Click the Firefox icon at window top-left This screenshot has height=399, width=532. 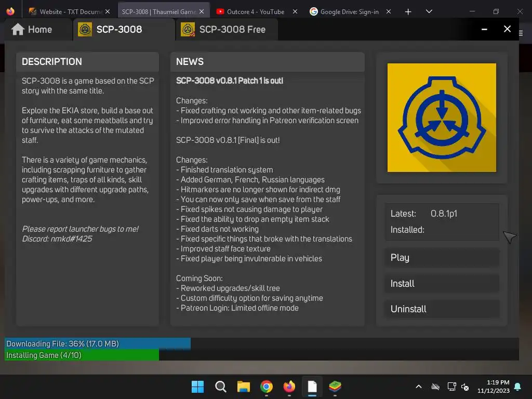tap(10, 11)
